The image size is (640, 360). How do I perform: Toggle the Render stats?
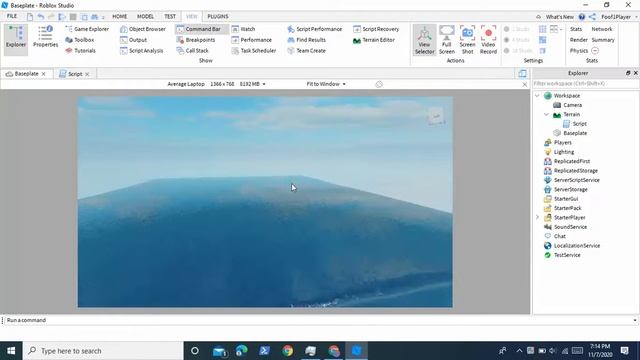tap(578, 40)
